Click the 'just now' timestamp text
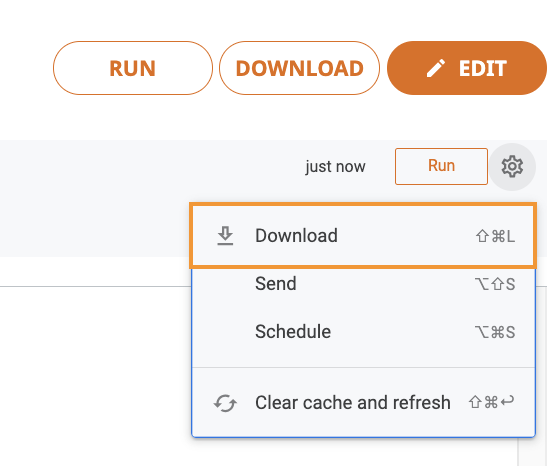Screen dimensions: 560x466 [335, 166]
